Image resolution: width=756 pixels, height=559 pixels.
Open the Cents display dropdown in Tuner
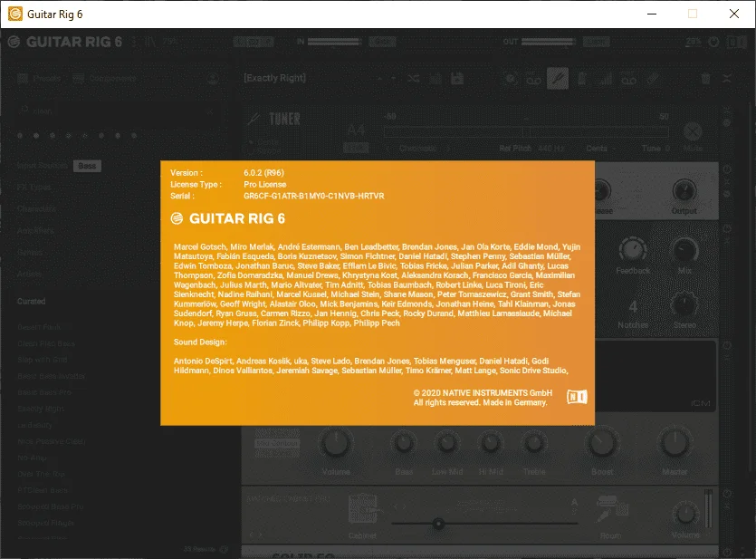point(600,148)
